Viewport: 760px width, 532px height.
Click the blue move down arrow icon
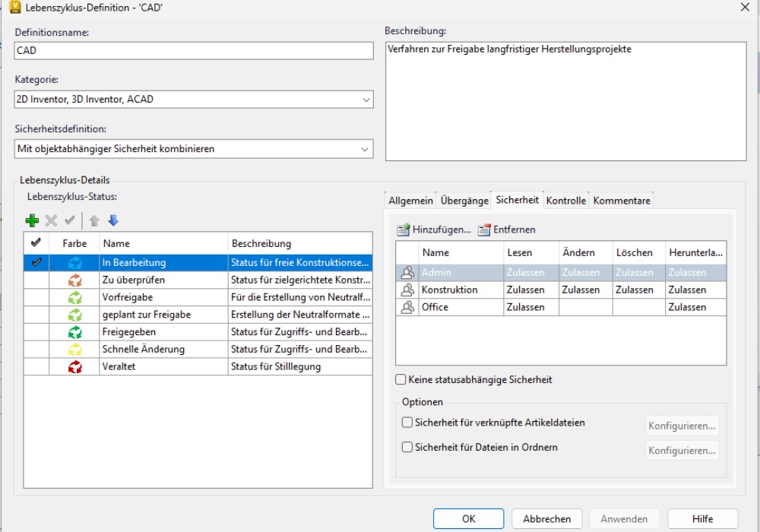[x=113, y=220]
